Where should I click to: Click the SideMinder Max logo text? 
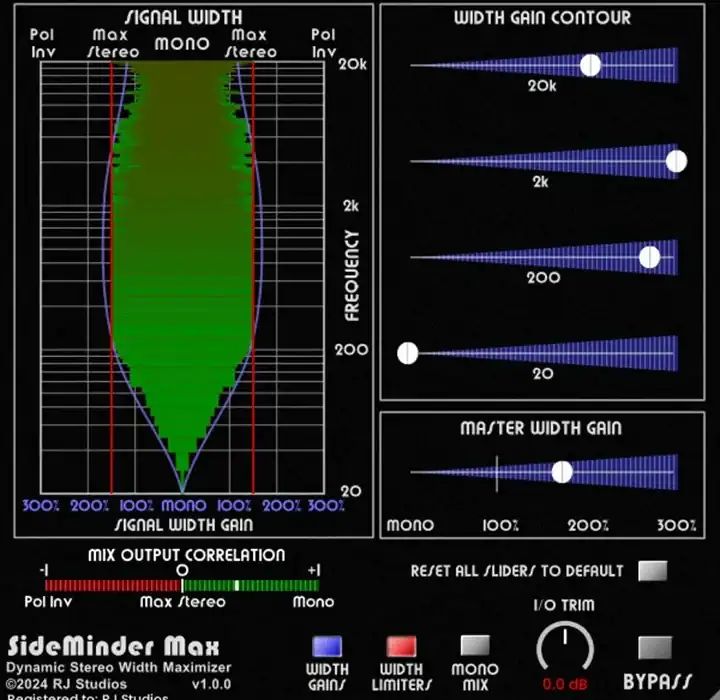[x=113, y=646]
